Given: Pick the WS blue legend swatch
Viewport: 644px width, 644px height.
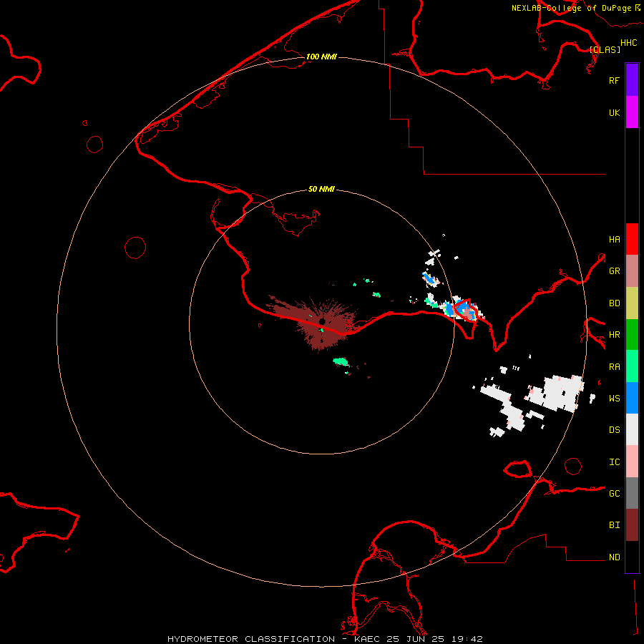Looking at the screenshot, I should pos(632,398).
